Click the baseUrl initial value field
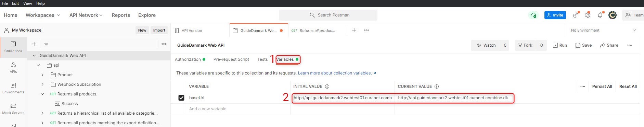 pos(343,98)
